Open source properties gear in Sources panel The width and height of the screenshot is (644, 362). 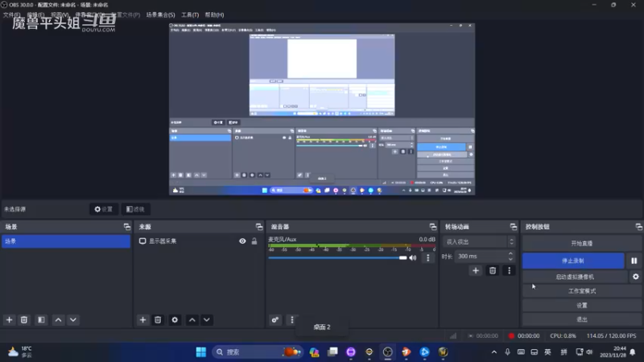tap(175, 319)
